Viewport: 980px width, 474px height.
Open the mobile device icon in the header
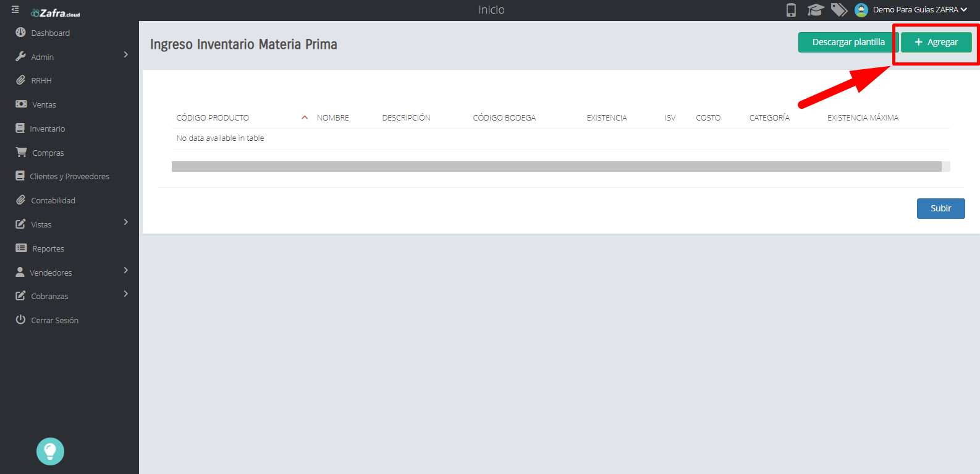pyautogui.click(x=791, y=10)
